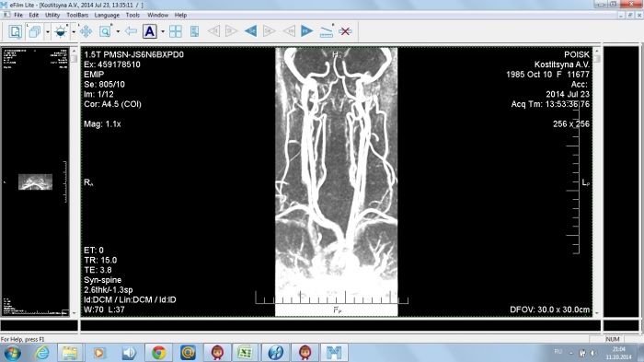Image resolution: width=644 pixels, height=362 pixels.
Task: Click the 'TR: 15.0' overlay text
Action: pos(100,261)
